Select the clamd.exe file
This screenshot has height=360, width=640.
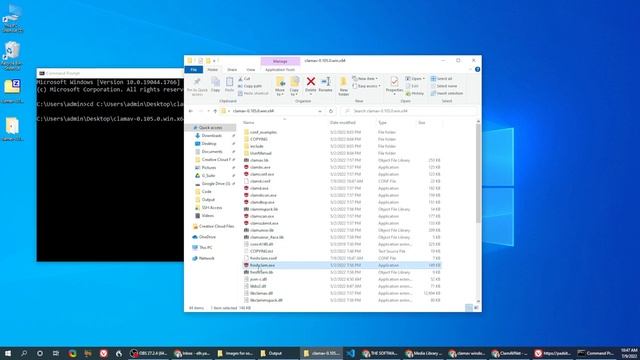tap(259, 188)
